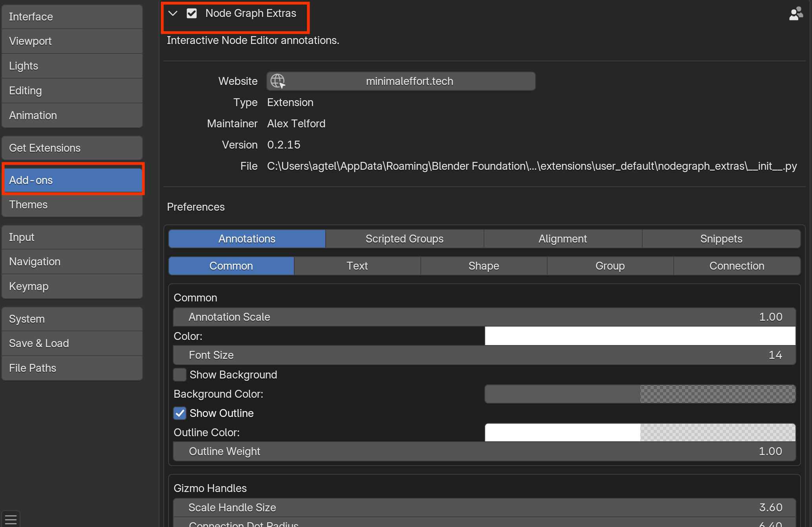The height and width of the screenshot is (527, 812).
Task: Open the Interface preferences section
Action: click(x=72, y=17)
